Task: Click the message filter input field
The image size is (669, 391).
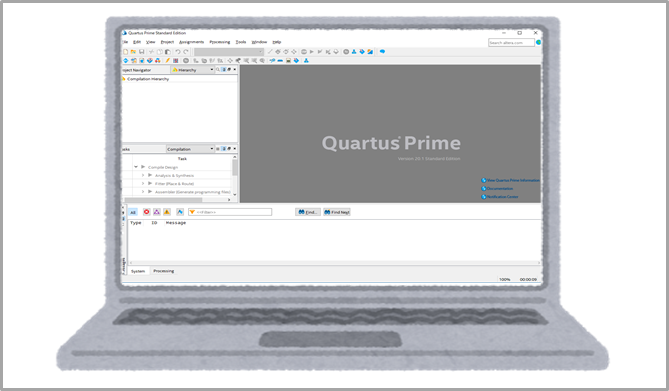Action: point(230,212)
